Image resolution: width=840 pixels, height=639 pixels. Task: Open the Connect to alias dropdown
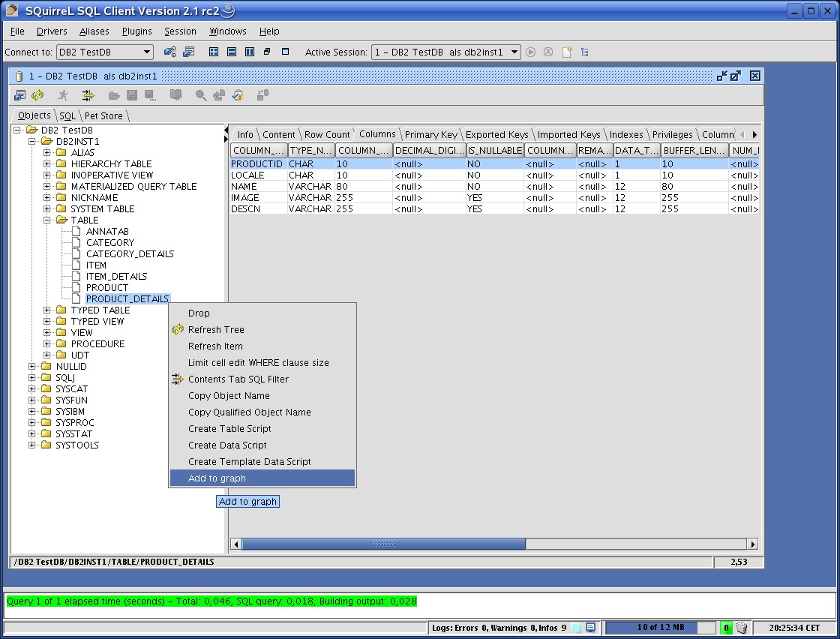click(x=147, y=52)
